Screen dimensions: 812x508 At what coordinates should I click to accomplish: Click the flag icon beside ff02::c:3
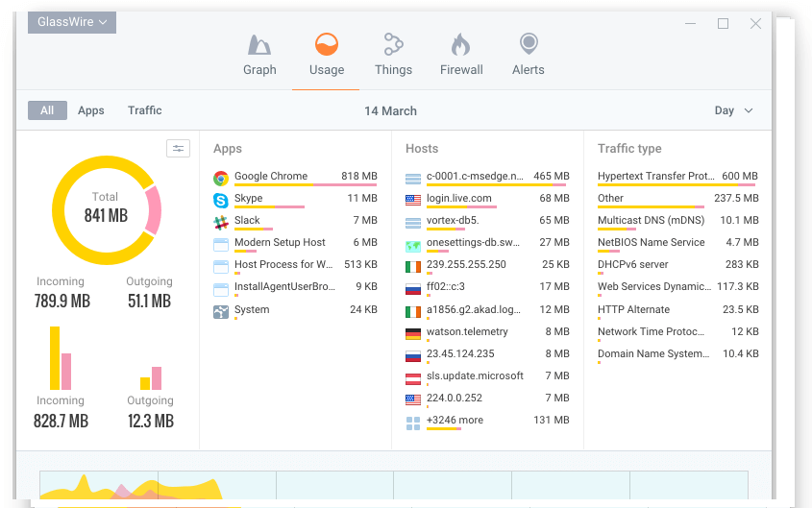[413, 289]
